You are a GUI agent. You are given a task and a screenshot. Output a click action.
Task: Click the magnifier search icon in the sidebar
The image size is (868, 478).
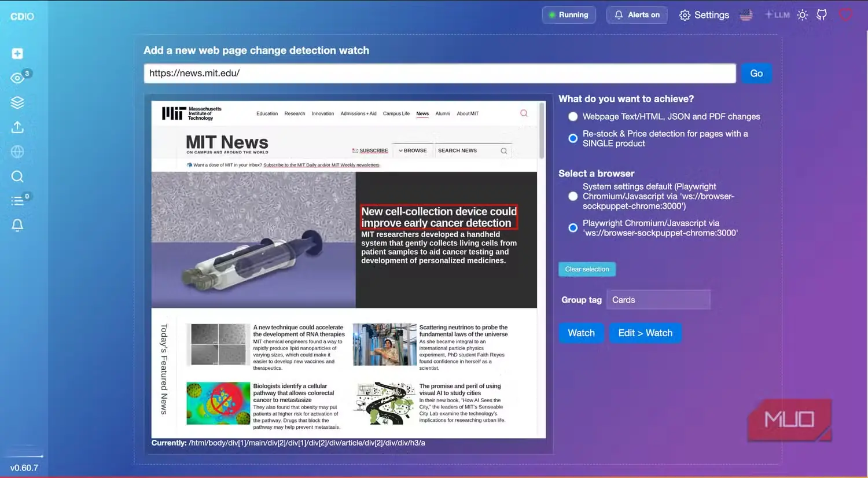(17, 177)
